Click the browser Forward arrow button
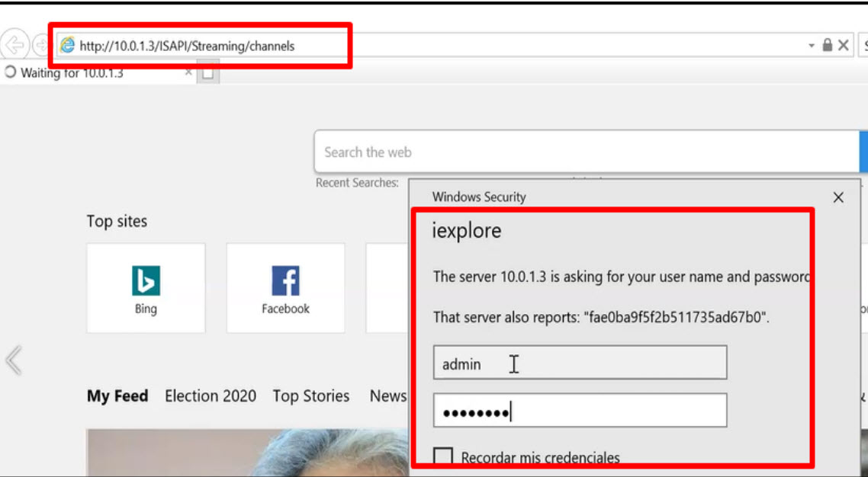The image size is (868, 477). click(x=40, y=45)
